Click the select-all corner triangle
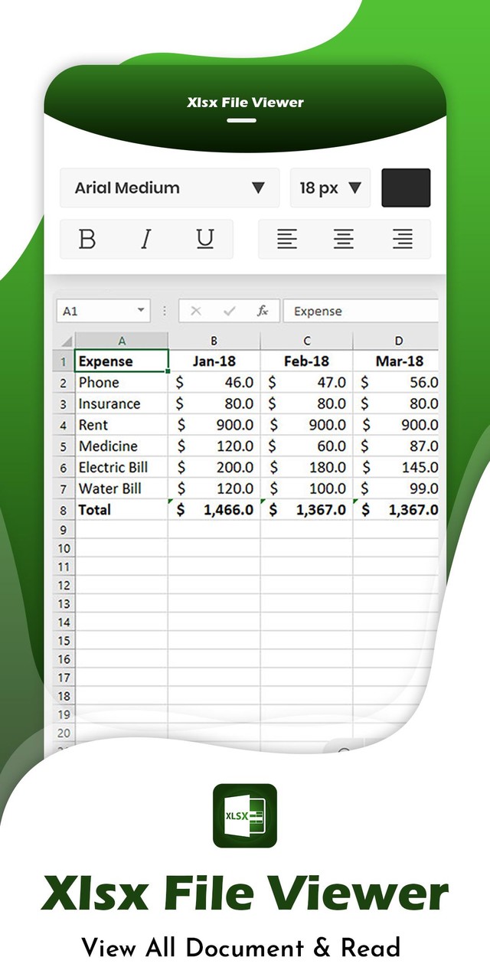Viewport: 490px width, 980px height. [65, 341]
